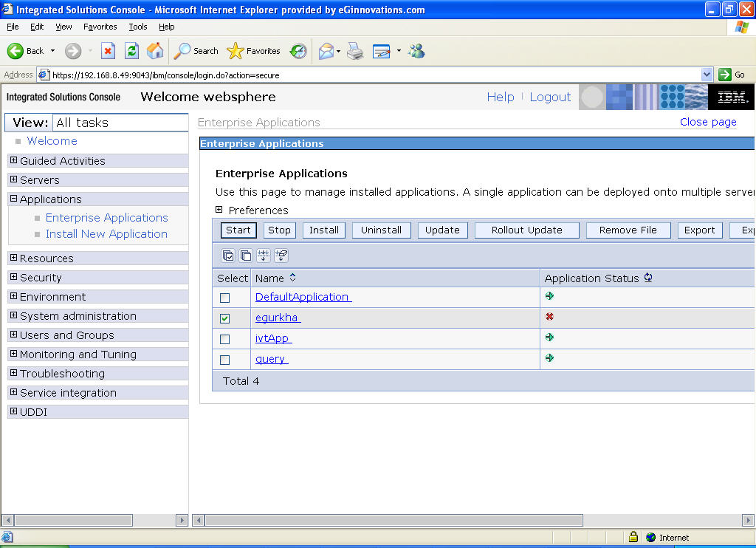Click the left navigation horizontal scrollbar thumb
Viewport: 756px width, 548px height.
tap(73, 520)
